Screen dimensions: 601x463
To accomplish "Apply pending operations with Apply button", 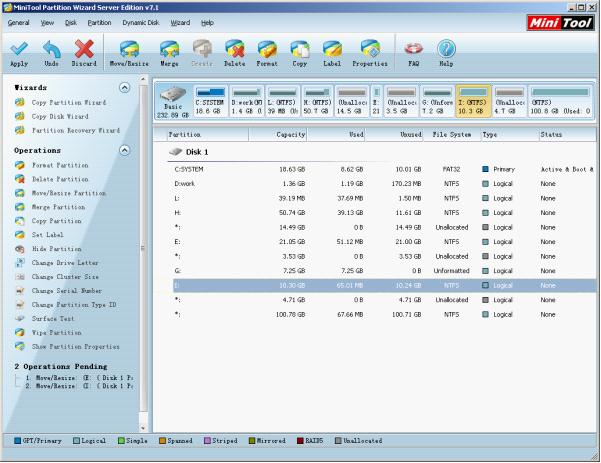I will pos(19,54).
